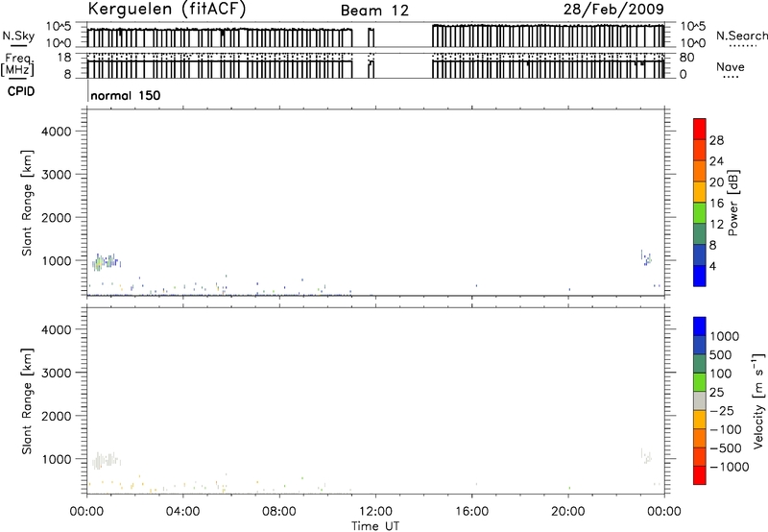Screen dimensions: 768x532
Task: Click Power colorbar segment between 4 and 8
Action: point(700,254)
